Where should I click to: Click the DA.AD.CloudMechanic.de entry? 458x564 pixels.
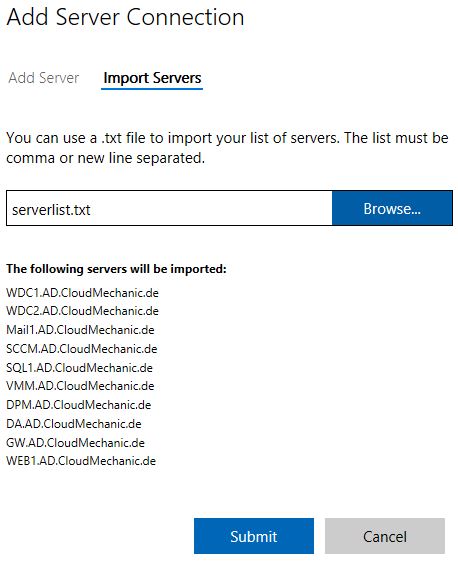[x=74, y=424]
